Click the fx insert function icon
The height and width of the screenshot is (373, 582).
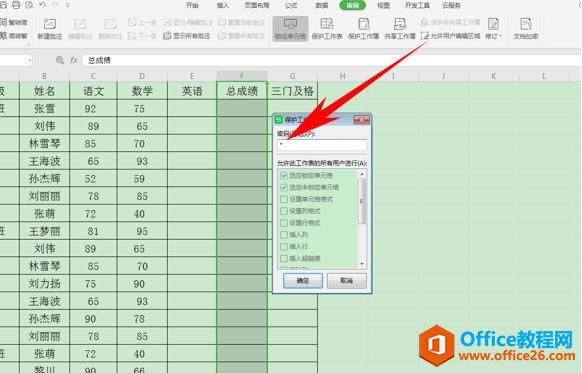(74, 60)
